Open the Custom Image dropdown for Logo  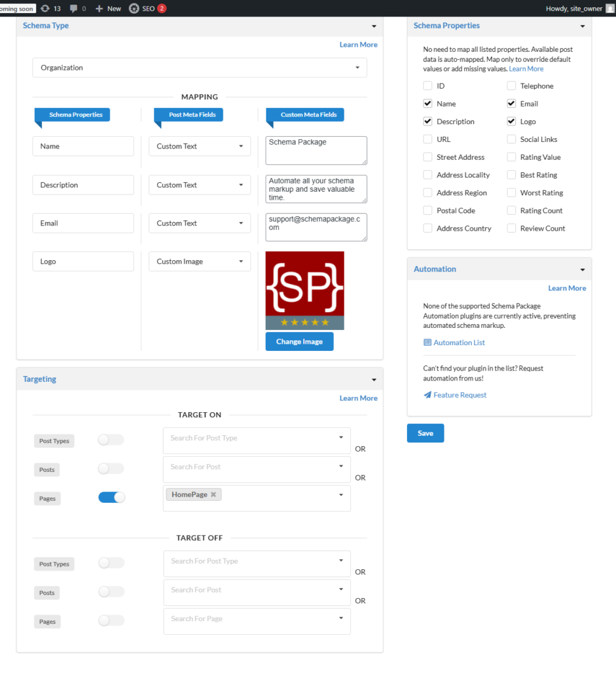click(x=200, y=262)
